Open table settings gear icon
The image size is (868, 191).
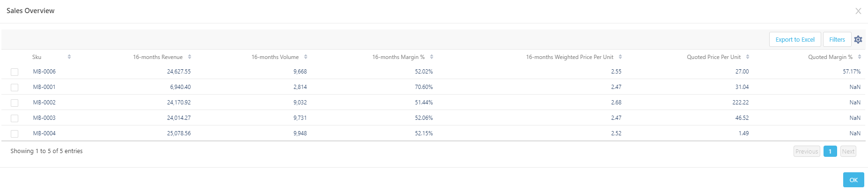pyautogui.click(x=858, y=40)
